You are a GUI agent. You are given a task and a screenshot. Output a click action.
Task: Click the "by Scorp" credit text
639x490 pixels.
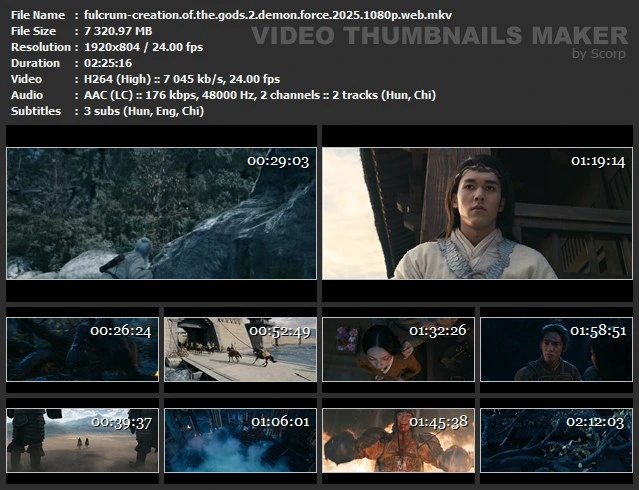click(599, 53)
